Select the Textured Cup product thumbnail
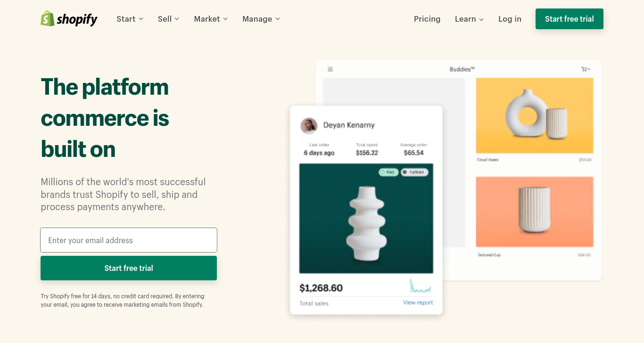Viewport: 644px width, 343px height. click(535, 212)
